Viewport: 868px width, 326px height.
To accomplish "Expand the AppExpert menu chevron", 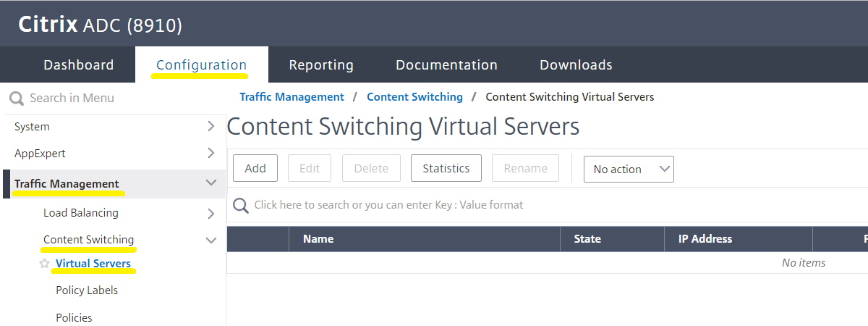I will click(210, 153).
